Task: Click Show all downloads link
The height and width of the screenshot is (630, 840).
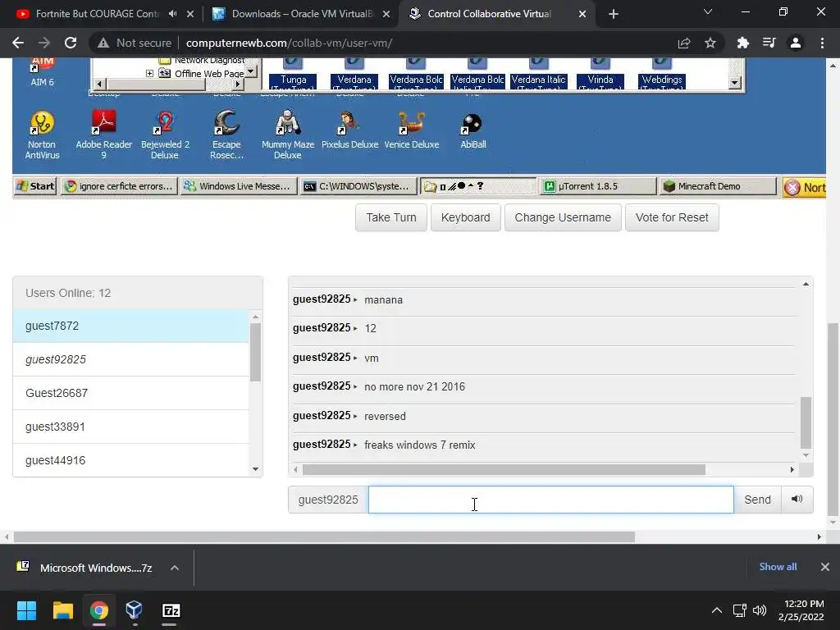Action: tap(778, 567)
